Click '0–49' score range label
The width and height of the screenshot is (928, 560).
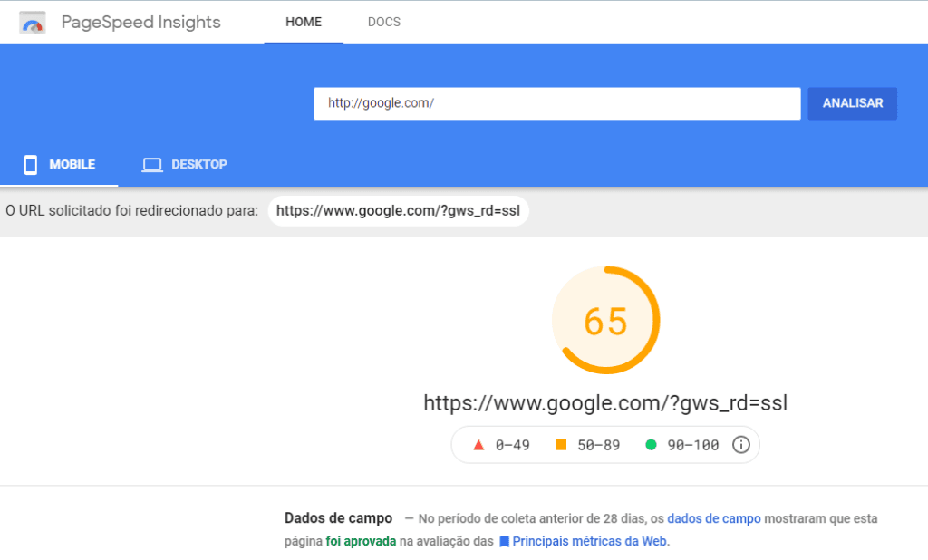(x=513, y=445)
